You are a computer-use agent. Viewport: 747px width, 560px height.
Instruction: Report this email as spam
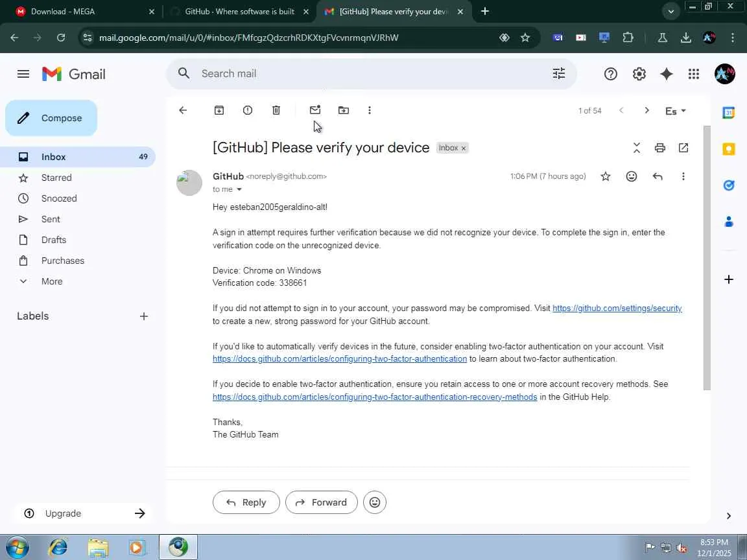pyautogui.click(x=248, y=110)
